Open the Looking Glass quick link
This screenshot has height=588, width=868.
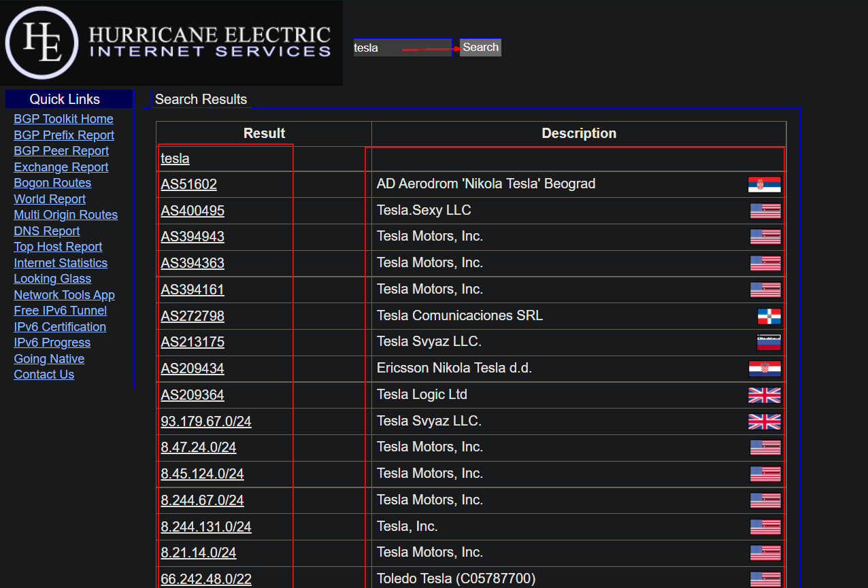coord(52,279)
